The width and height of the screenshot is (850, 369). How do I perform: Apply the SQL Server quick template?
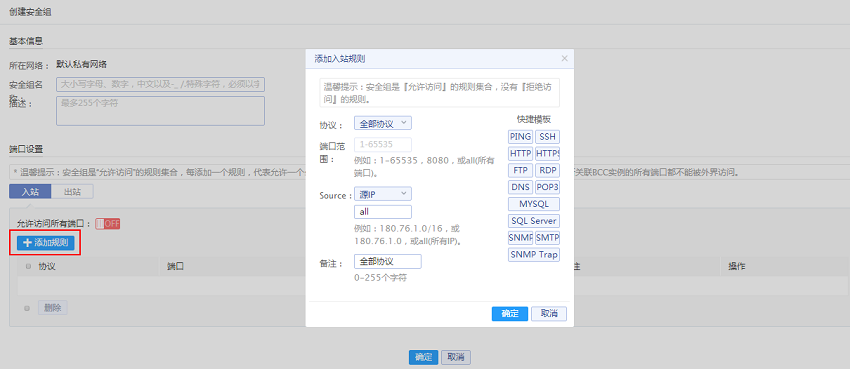[x=534, y=221]
